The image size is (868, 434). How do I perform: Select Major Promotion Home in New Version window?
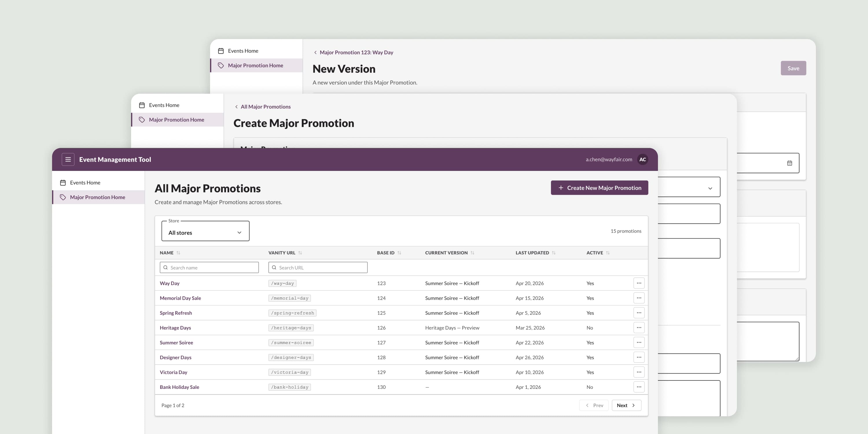(x=256, y=65)
